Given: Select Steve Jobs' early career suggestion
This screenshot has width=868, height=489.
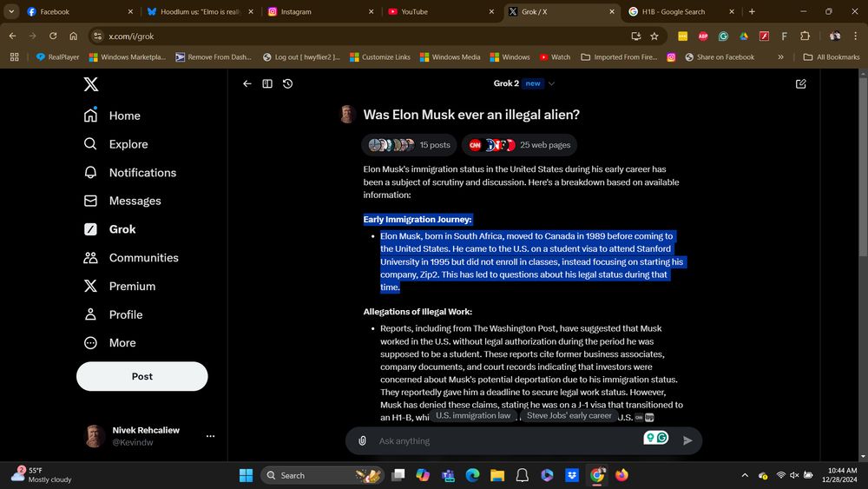Looking at the screenshot, I should point(569,416).
